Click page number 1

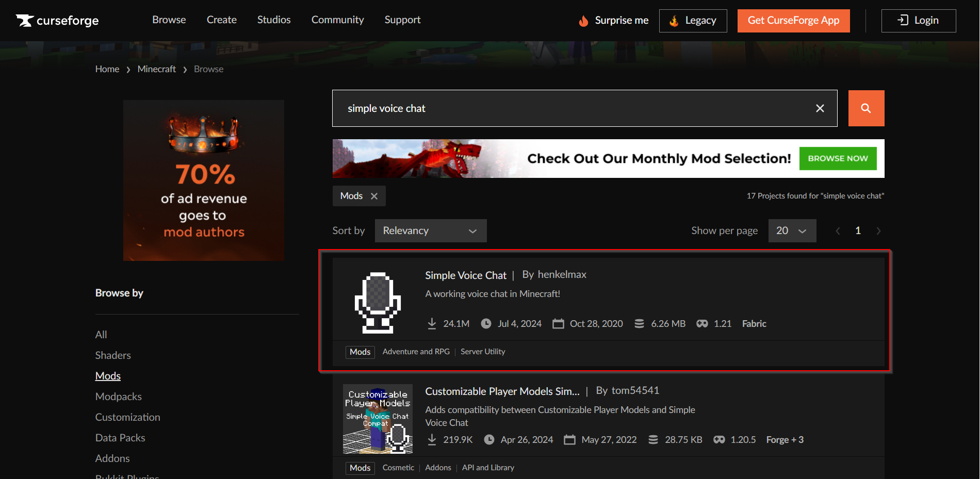pos(858,230)
